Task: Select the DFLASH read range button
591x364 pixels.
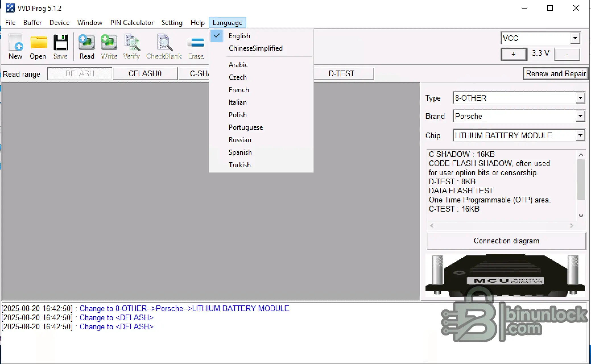Action: click(x=80, y=74)
